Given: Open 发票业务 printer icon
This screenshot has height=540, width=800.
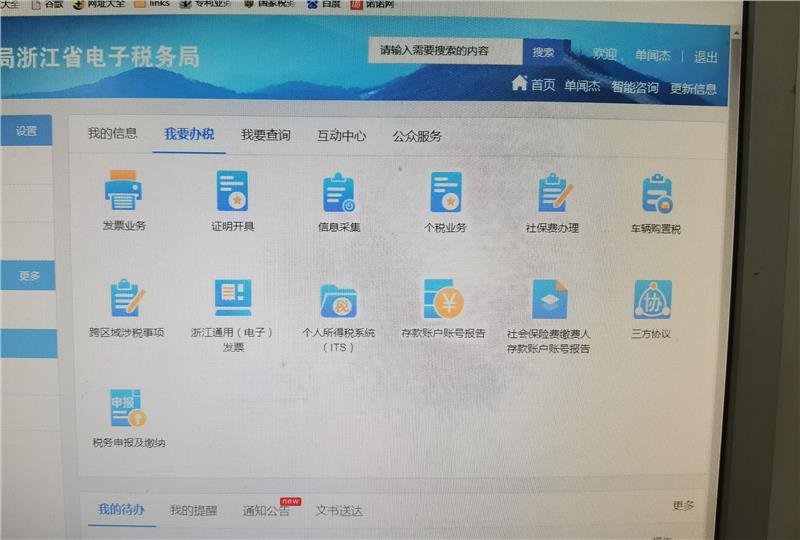Looking at the screenshot, I should pyautogui.click(x=124, y=191).
